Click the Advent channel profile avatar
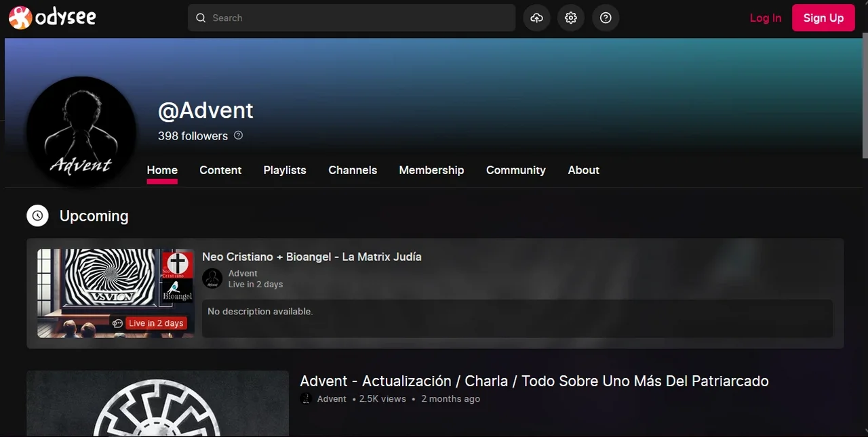The height and width of the screenshot is (437, 868). (x=81, y=131)
